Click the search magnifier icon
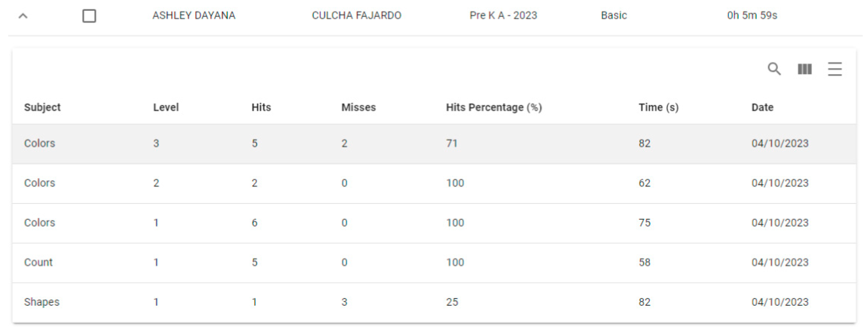Screen dimensions: 868x333 [774, 69]
